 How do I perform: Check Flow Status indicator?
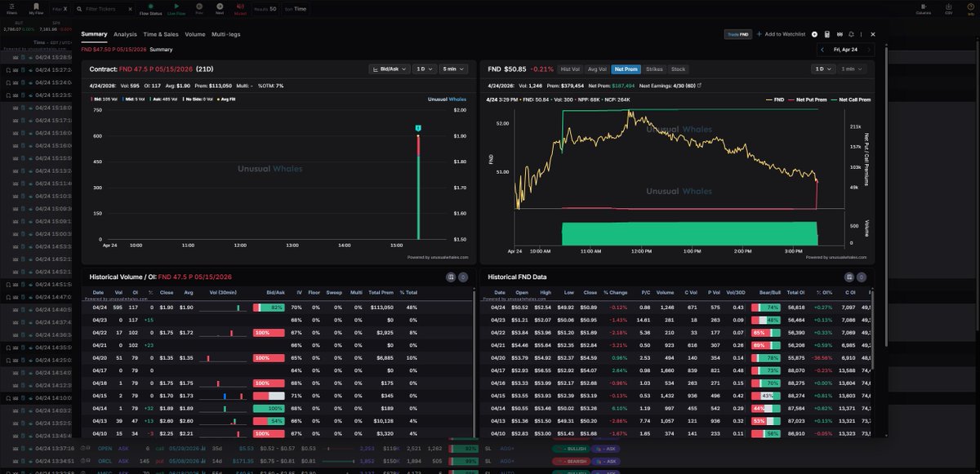click(151, 9)
